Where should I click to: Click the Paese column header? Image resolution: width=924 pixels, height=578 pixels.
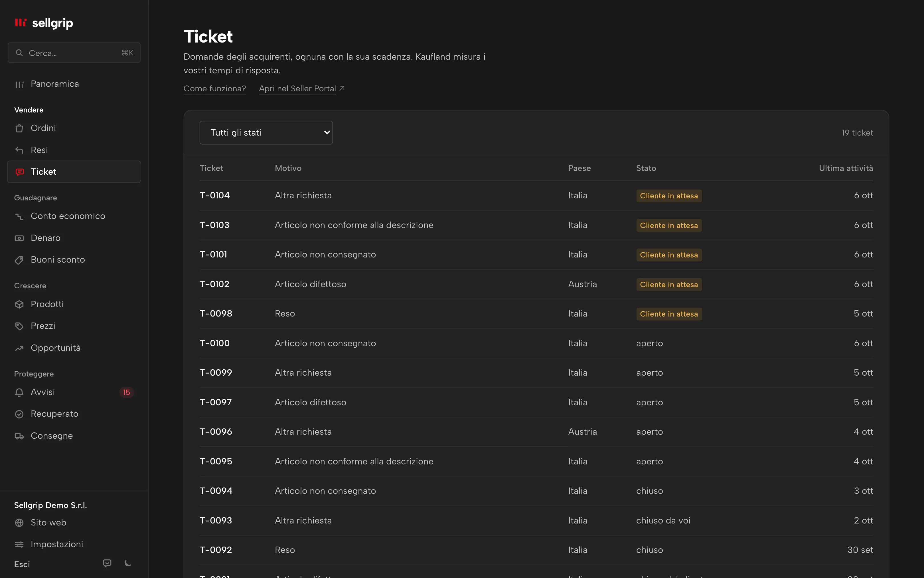pos(579,168)
